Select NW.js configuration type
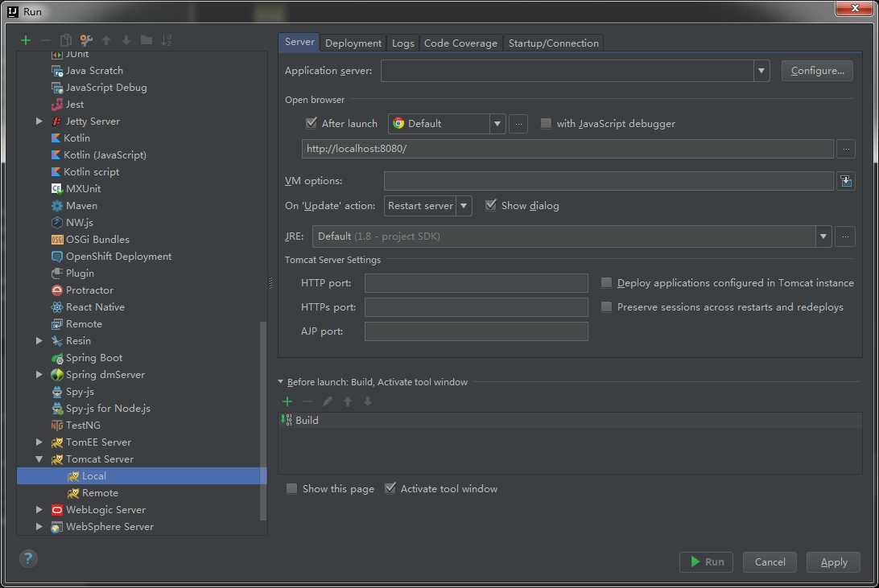This screenshot has height=588, width=879. point(80,222)
